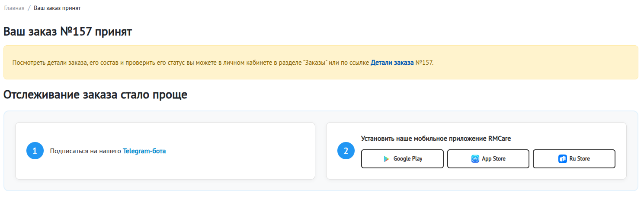The image size is (644, 202).
Task: Click the 'Подписаться на нашего' text
Action: click(x=86, y=151)
